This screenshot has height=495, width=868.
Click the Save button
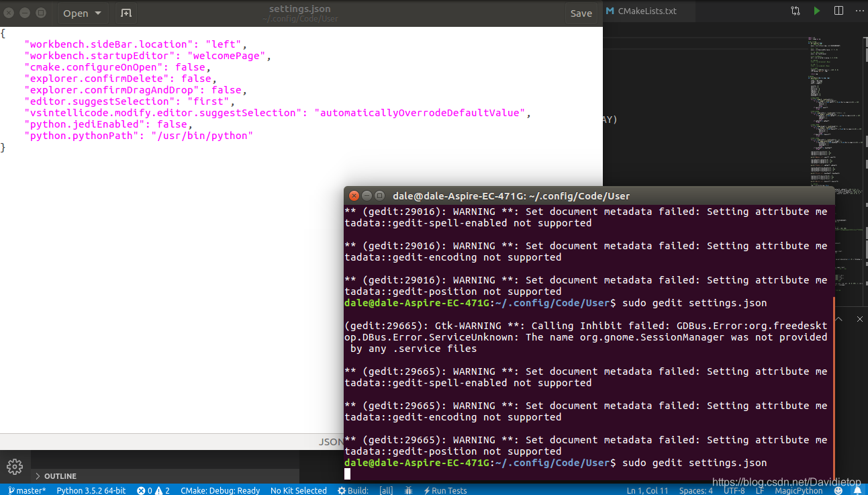(581, 13)
